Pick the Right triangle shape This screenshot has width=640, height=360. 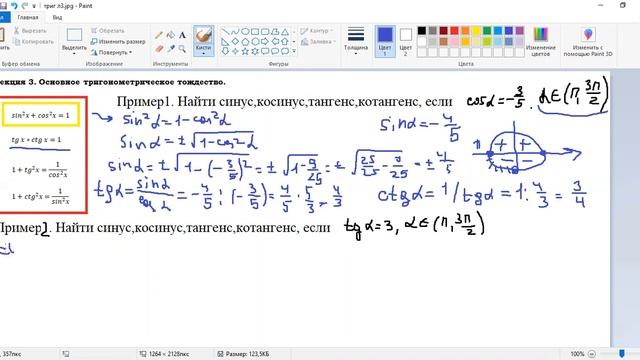[x=225, y=42]
